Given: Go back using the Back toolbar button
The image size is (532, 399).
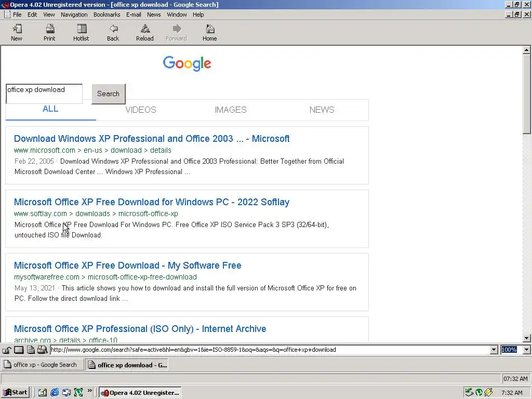Looking at the screenshot, I should (x=113, y=33).
